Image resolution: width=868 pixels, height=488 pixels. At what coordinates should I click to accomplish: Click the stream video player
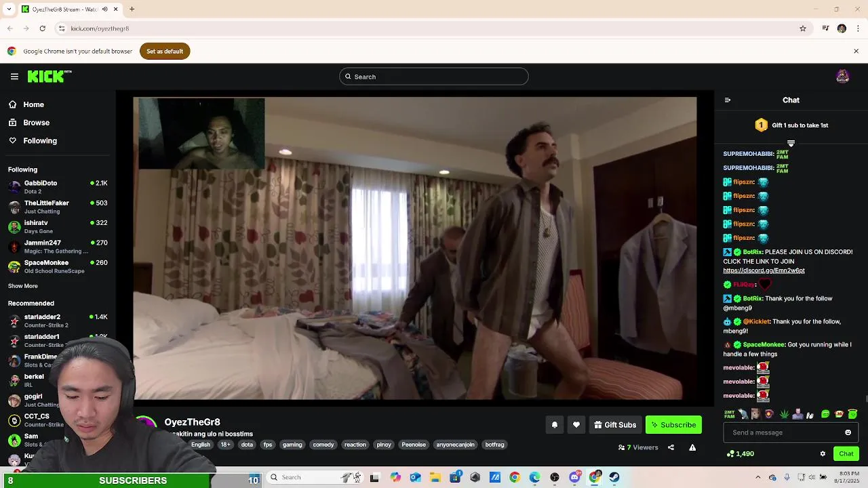tap(414, 248)
